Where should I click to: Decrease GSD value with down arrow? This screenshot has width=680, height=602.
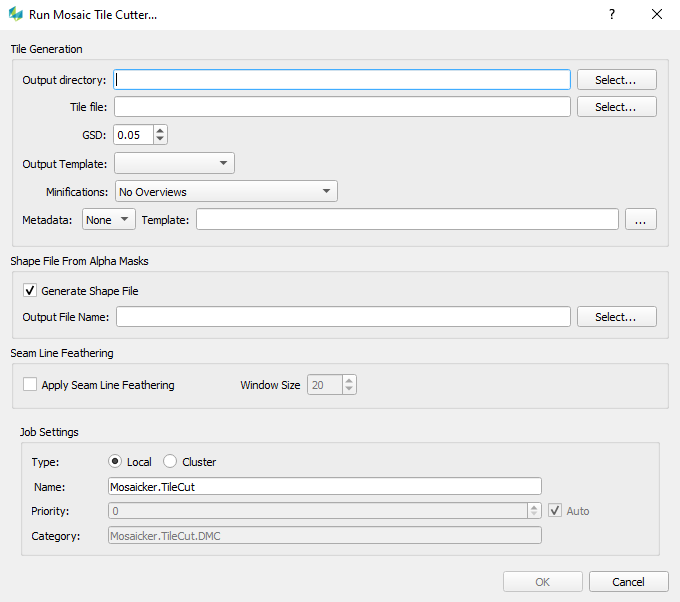(160, 139)
